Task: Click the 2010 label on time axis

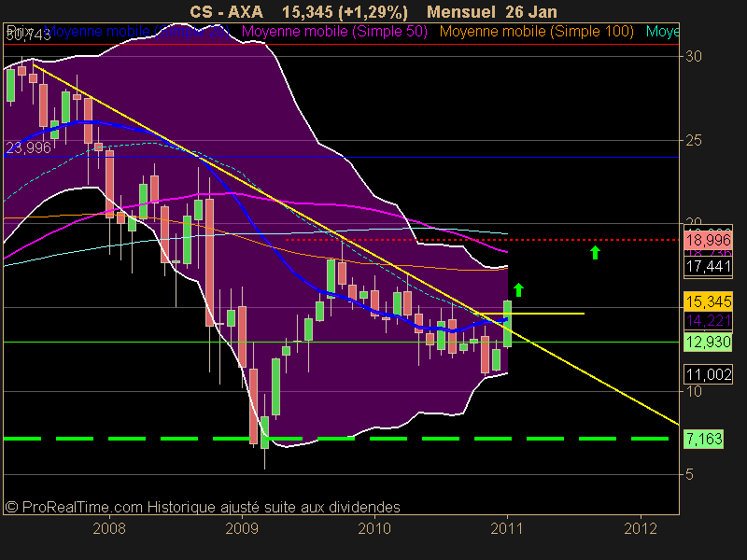Action: [x=374, y=528]
